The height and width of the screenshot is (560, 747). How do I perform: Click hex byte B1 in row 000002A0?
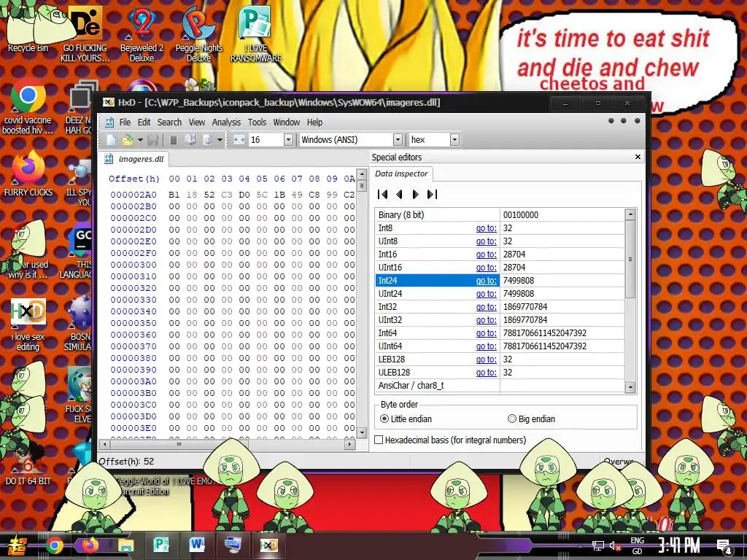[174, 195]
